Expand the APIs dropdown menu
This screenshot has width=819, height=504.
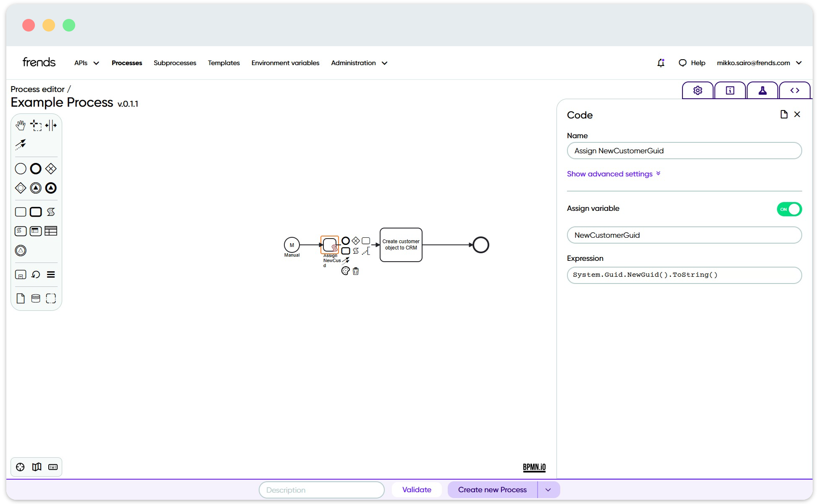tap(86, 63)
